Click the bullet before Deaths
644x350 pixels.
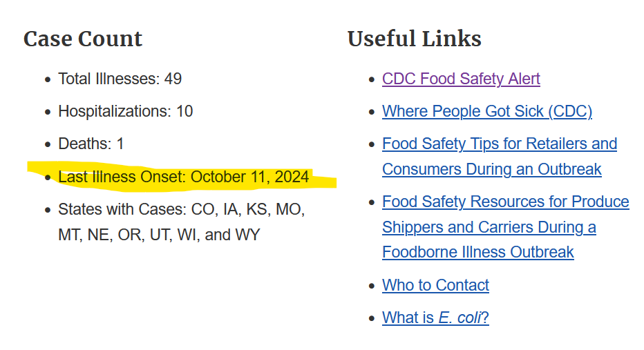[x=48, y=144]
